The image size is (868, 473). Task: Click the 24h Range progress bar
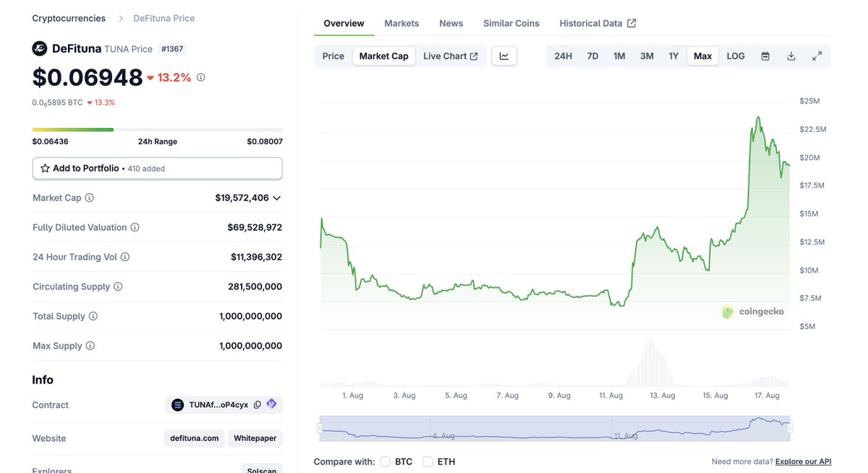point(157,129)
